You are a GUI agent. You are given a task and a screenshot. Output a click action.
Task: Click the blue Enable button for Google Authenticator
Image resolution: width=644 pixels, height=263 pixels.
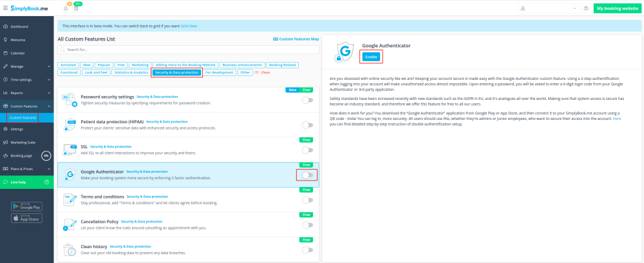(x=371, y=57)
